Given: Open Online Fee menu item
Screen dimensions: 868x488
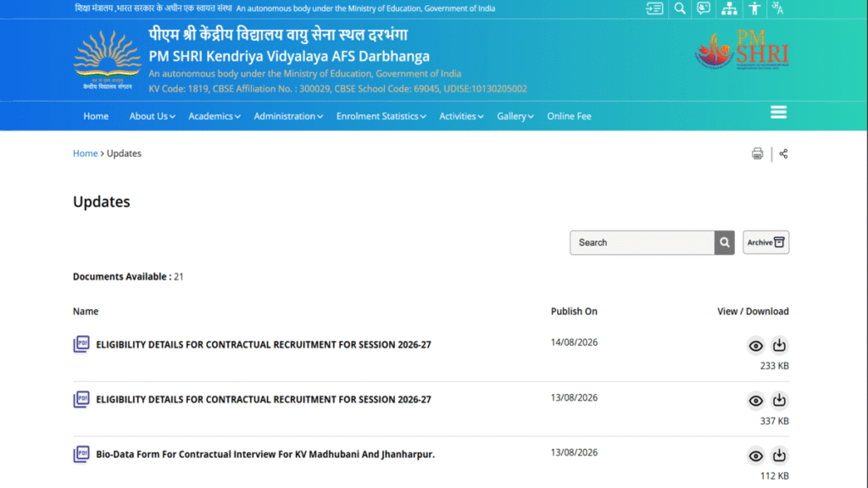Looking at the screenshot, I should pos(569,116).
